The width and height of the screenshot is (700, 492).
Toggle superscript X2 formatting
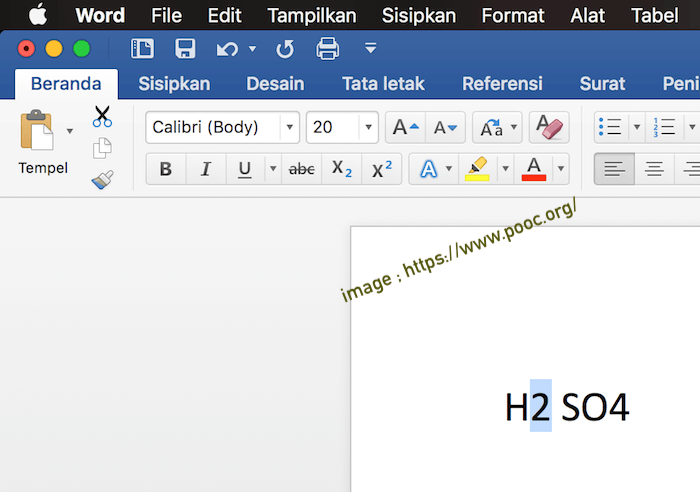(x=382, y=169)
